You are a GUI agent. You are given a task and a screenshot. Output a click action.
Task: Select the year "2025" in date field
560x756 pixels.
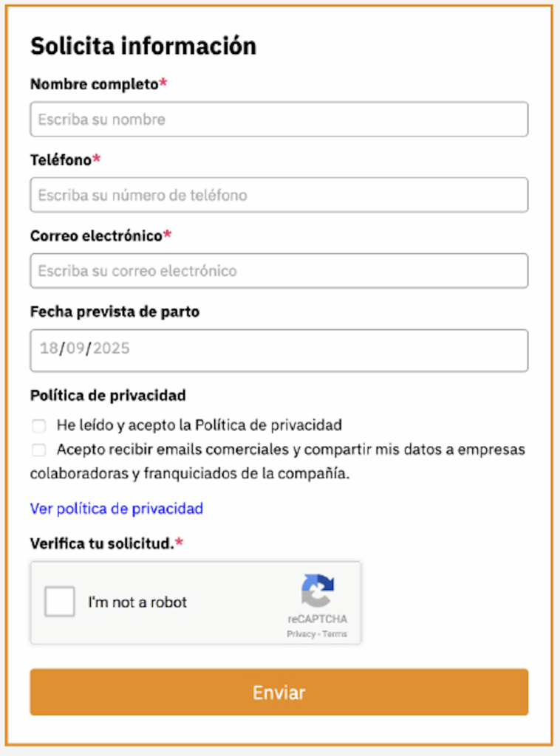click(111, 348)
